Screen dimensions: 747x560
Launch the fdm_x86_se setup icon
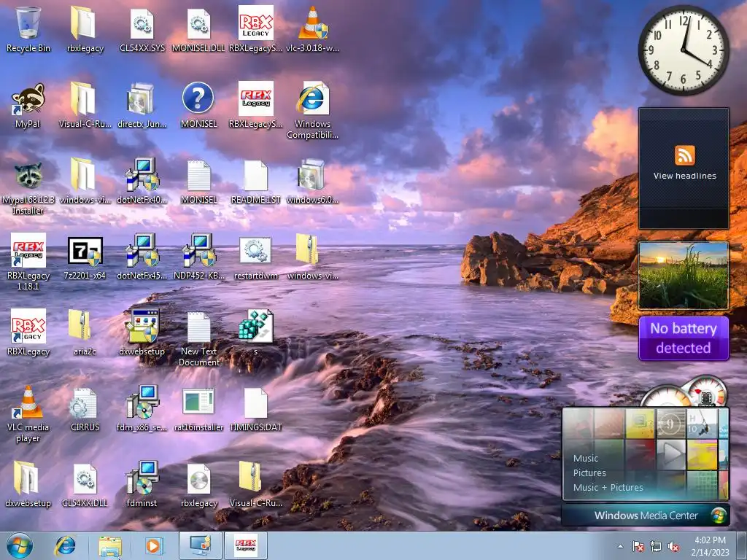[x=142, y=410]
